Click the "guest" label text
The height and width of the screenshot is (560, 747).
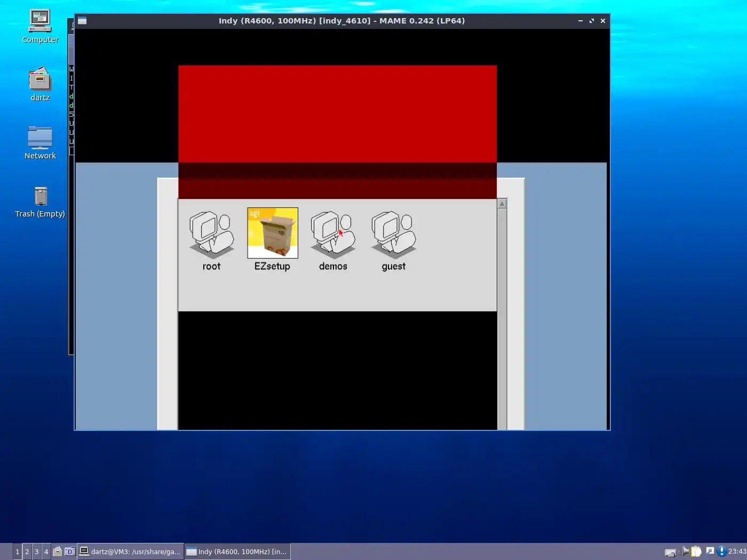point(394,266)
